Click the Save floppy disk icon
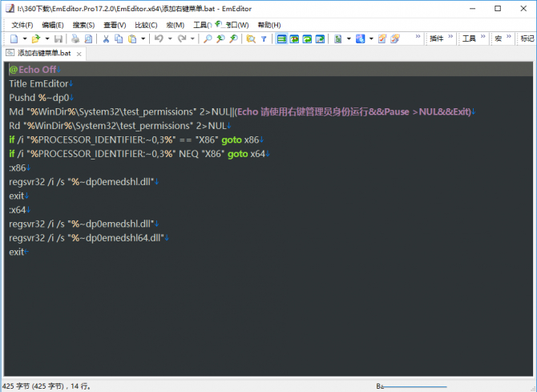This screenshot has height=392, width=537. point(59,38)
